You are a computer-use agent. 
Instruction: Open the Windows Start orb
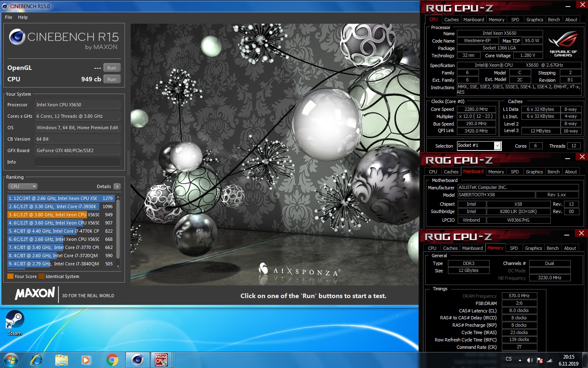coord(11,360)
